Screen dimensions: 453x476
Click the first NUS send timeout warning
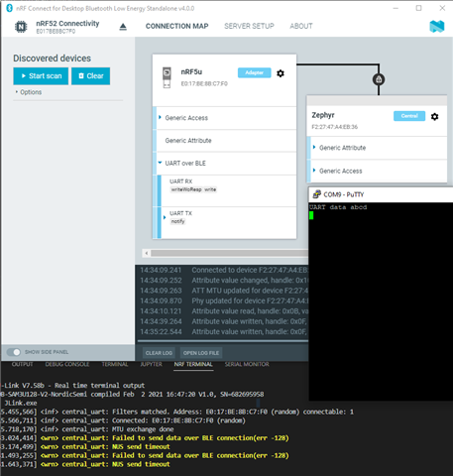tap(85, 447)
